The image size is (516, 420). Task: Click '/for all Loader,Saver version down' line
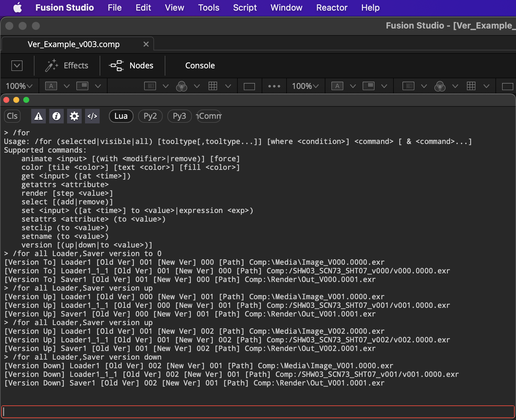pyautogui.click(x=83, y=357)
